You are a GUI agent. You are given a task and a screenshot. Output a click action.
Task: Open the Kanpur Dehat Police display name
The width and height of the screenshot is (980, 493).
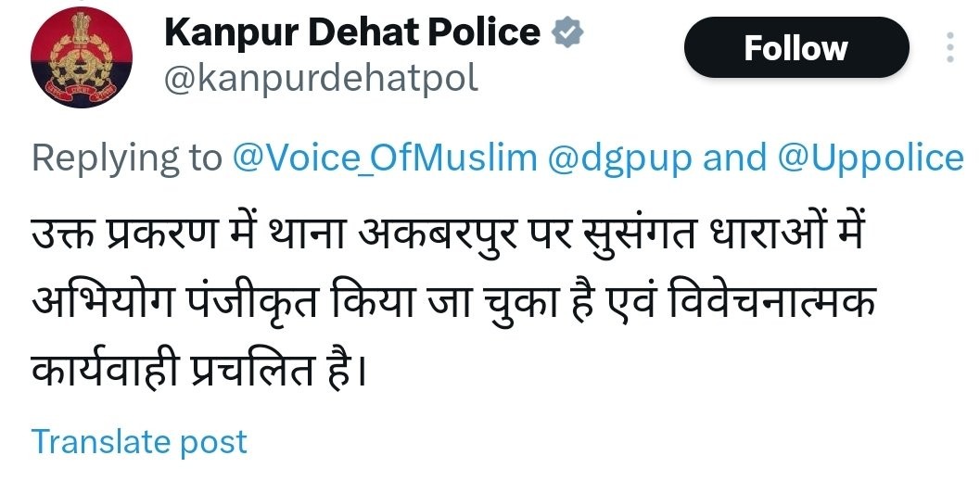pos(352,32)
